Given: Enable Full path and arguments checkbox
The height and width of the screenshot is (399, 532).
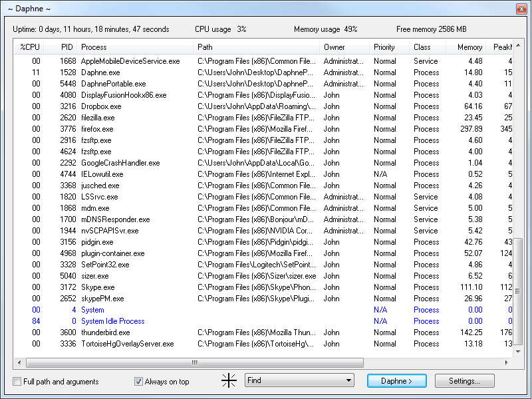Looking at the screenshot, I should 17,382.
